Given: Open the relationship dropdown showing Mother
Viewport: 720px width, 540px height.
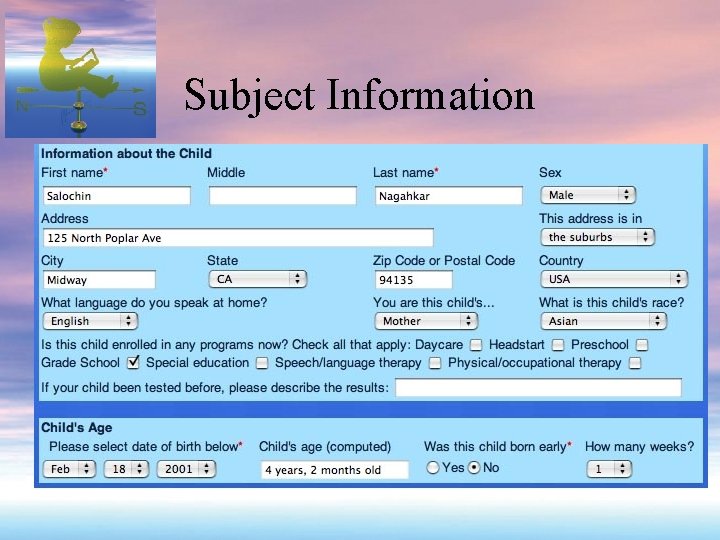Looking at the screenshot, I should click(x=426, y=321).
